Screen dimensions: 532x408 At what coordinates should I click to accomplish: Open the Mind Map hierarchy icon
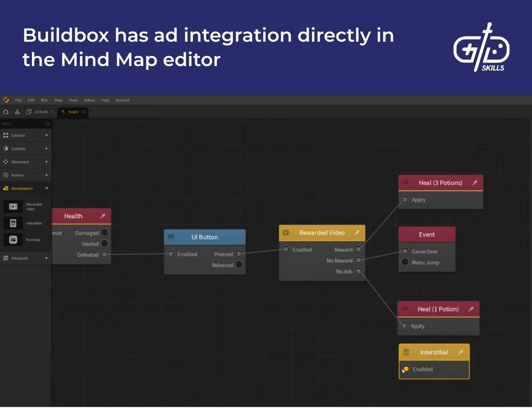pos(16,111)
